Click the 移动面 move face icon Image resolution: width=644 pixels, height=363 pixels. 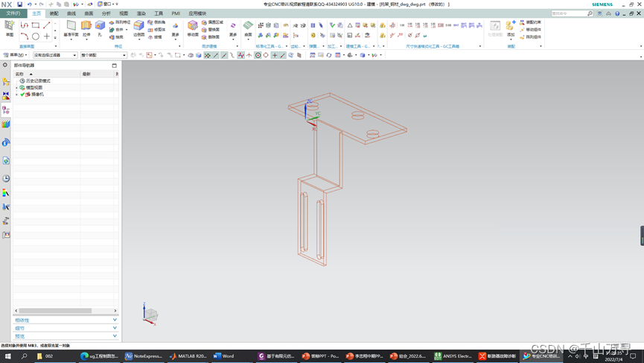tap(193, 26)
